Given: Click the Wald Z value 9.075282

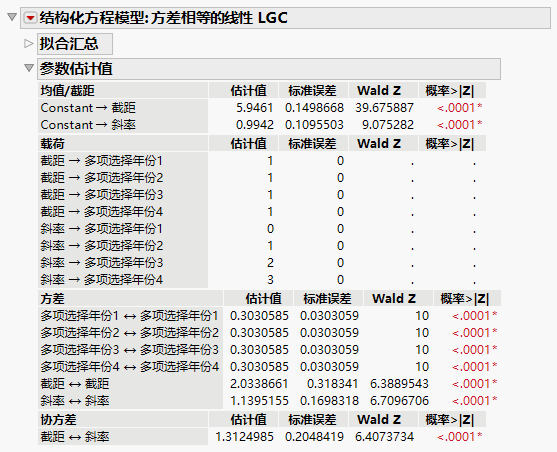Looking at the screenshot, I should tap(388, 125).
